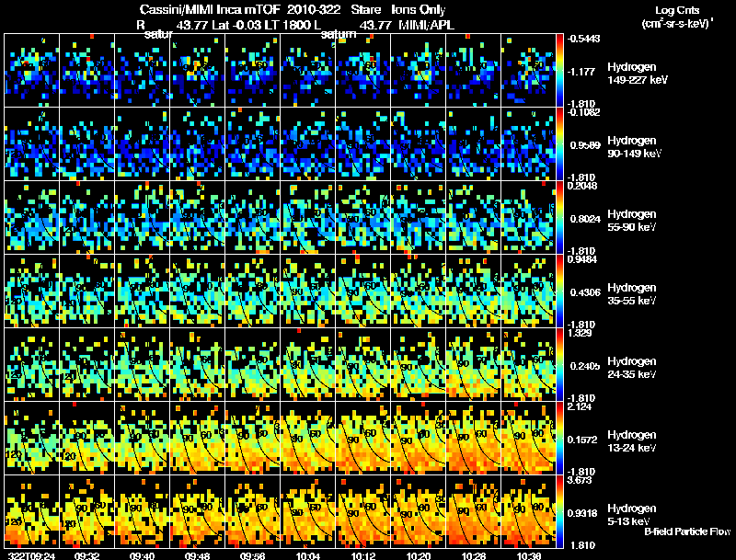Click the -0.5443 color scale value

583,39
